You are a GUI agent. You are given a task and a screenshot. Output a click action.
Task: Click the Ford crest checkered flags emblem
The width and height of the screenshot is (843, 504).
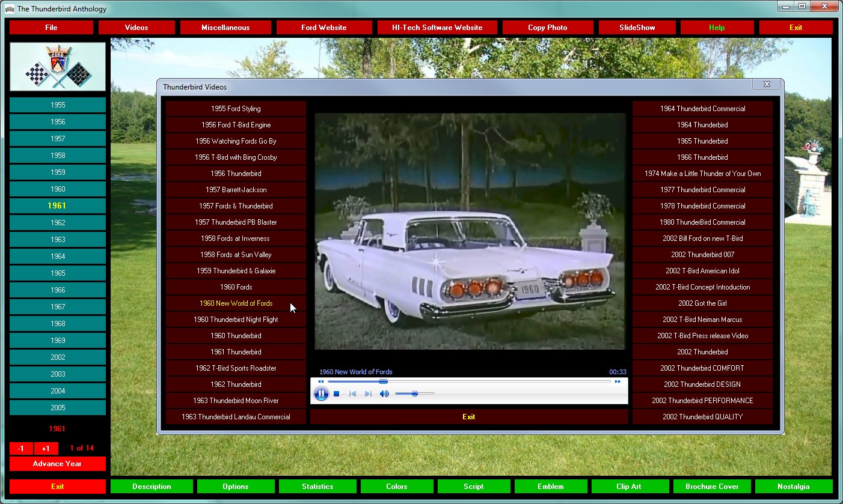point(58,67)
